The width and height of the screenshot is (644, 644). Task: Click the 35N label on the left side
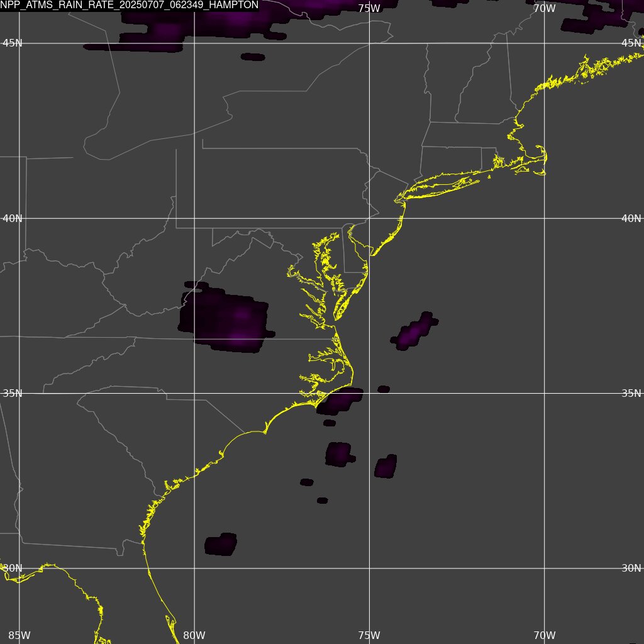[13, 394]
